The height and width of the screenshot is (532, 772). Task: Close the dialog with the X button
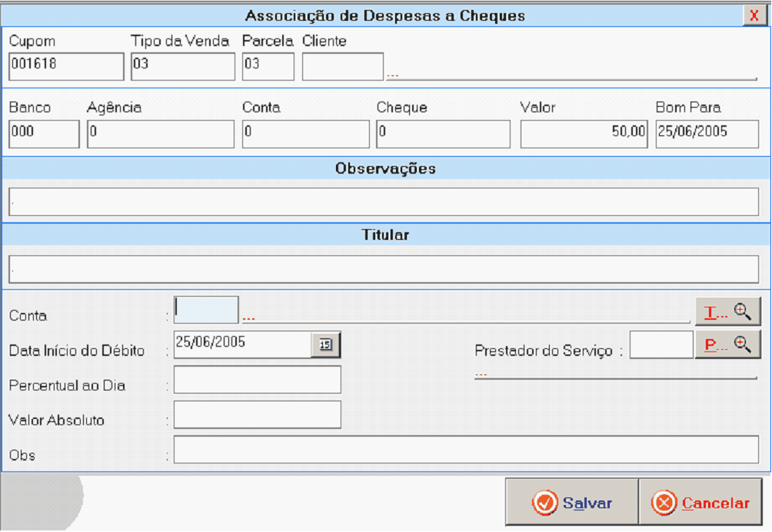click(754, 15)
